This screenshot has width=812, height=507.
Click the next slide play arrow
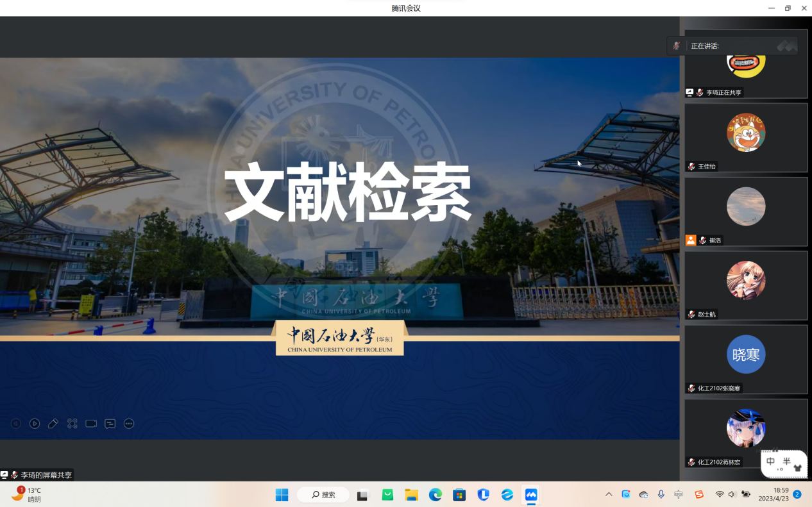(35, 424)
